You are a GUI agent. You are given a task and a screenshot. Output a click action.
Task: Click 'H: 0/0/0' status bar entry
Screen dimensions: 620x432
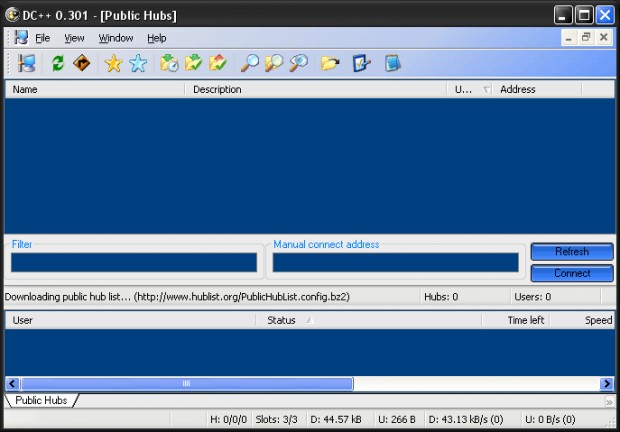pos(229,419)
